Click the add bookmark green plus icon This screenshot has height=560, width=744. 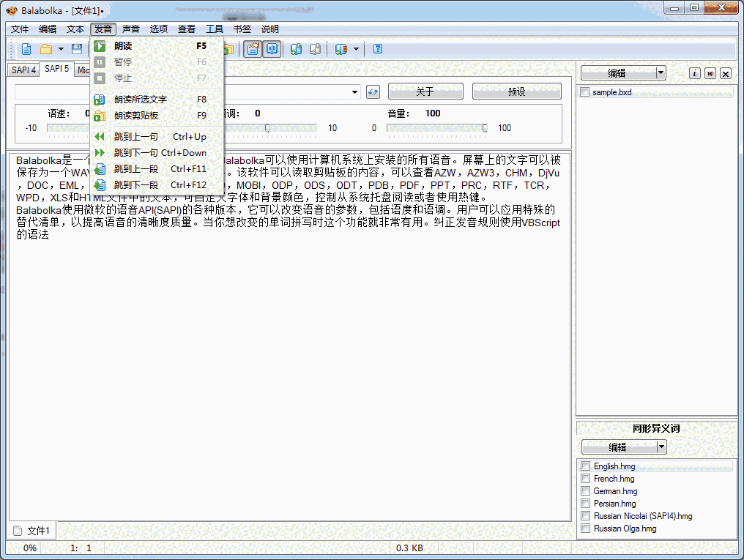(x=296, y=49)
